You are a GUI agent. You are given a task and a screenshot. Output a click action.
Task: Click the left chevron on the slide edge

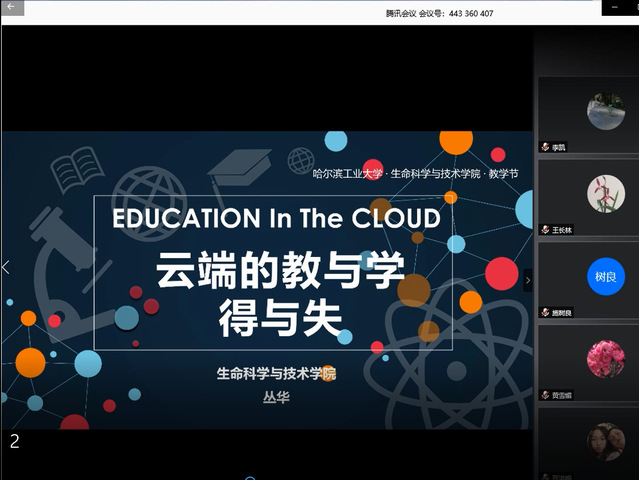(6, 267)
